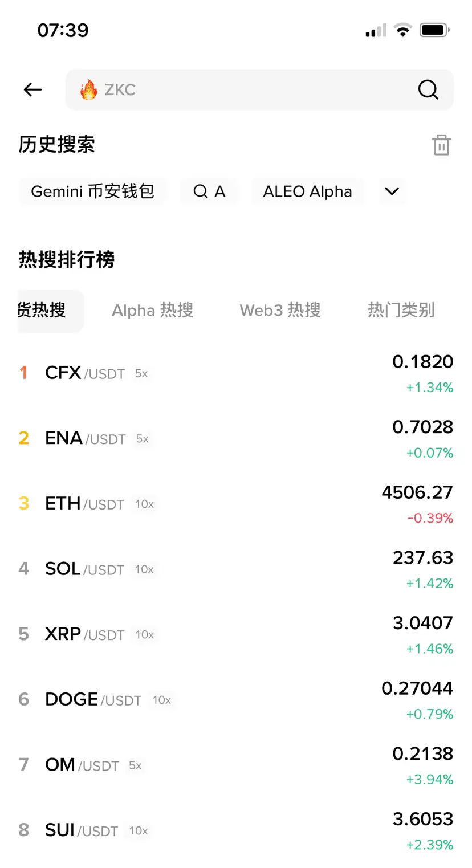Open the CFX/USDT trading pair
This screenshot has height=868, width=472.
[x=236, y=374]
